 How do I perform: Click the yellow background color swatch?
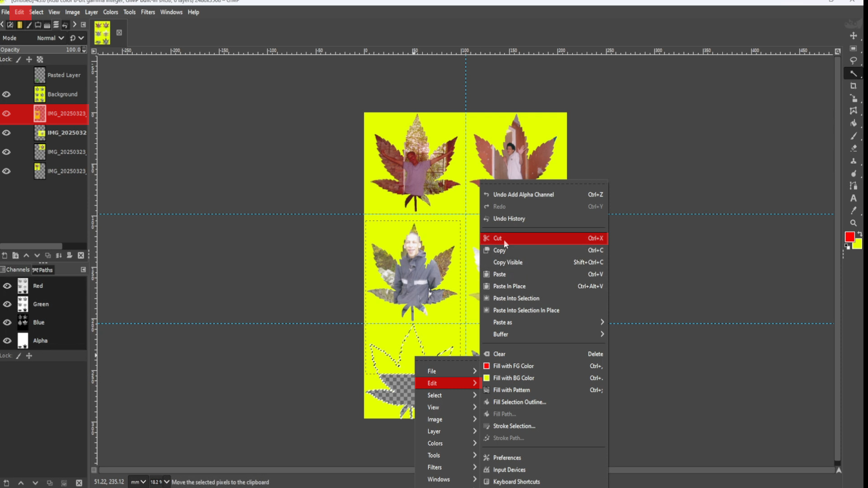click(859, 245)
